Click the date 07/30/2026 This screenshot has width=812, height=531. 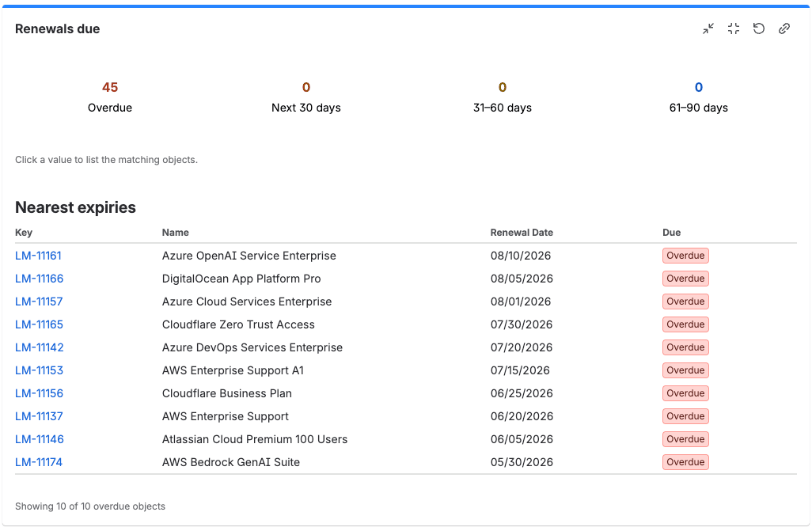point(522,324)
